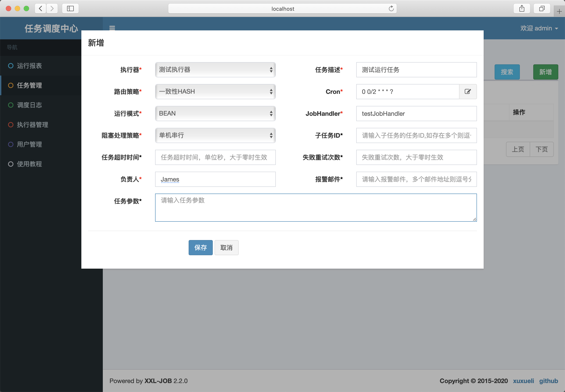565x392 pixels.
Task: Focus the 任务超时时间 input field
Action: pos(215,157)
